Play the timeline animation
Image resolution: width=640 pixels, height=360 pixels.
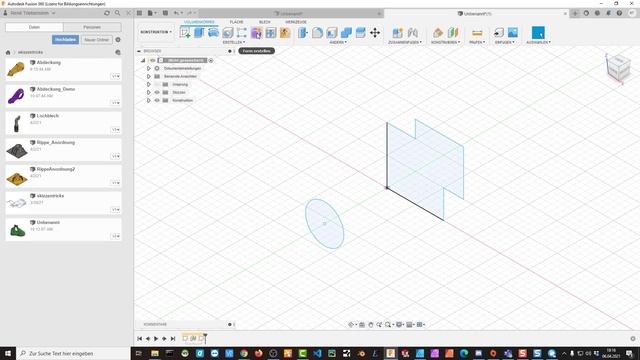pyautogui.click(x=156, y=338)
